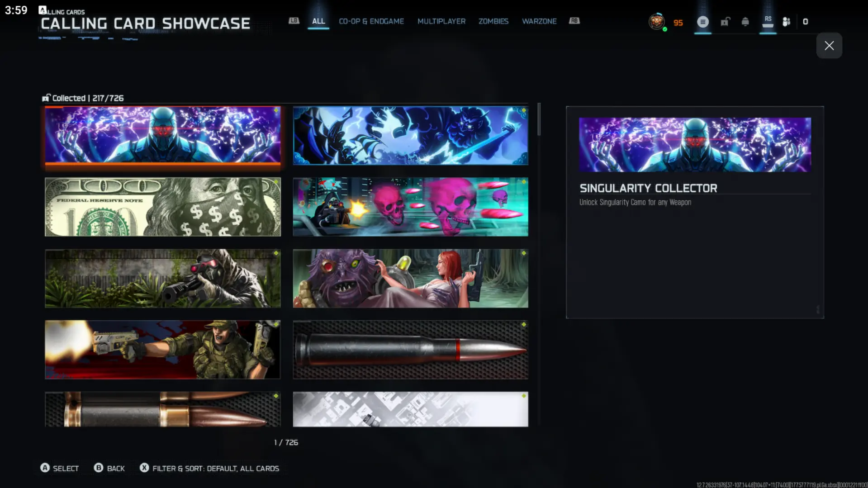The width and height of the screenshot is (868, 488).
Task: Select the blue lightning creatures calling card
Action: [x=411, y=135]
